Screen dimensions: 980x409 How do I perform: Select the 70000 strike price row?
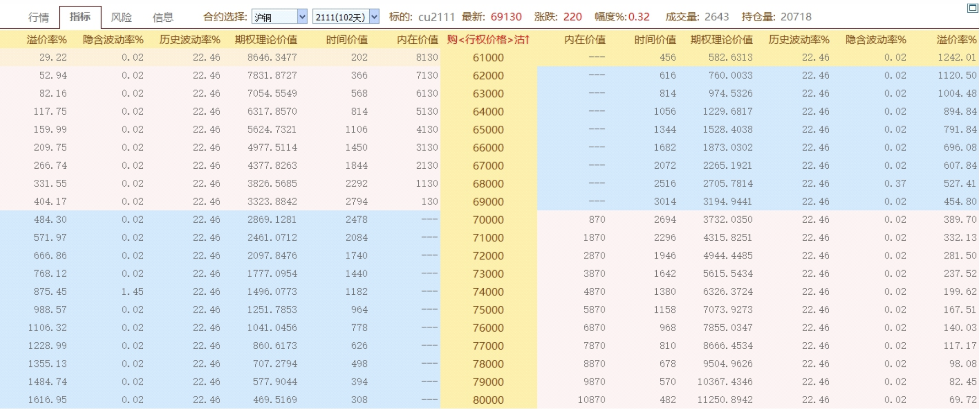[x=488, y=219]
